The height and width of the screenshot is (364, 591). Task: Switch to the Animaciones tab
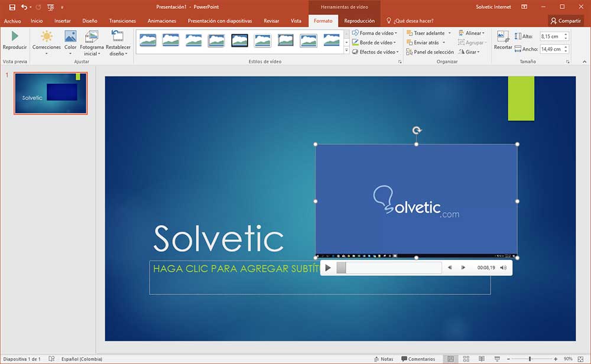pos(162,21)
